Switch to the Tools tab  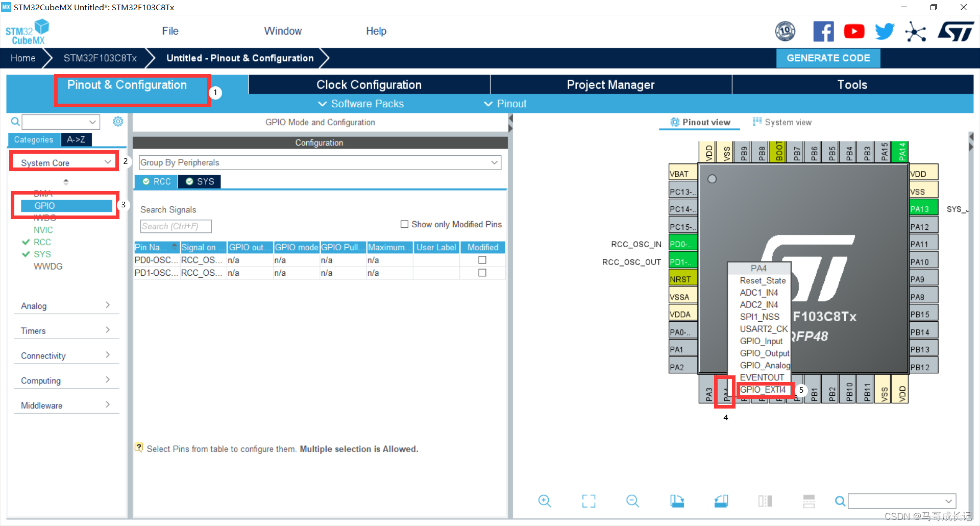852,84
